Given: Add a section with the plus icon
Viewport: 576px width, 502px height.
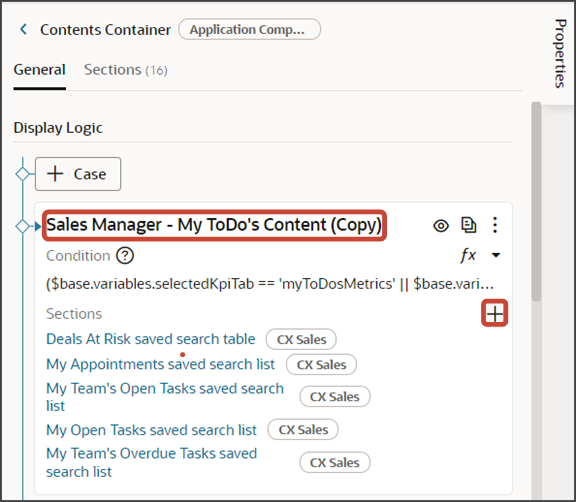Looking at the screenshot, I should click(494, 313).
